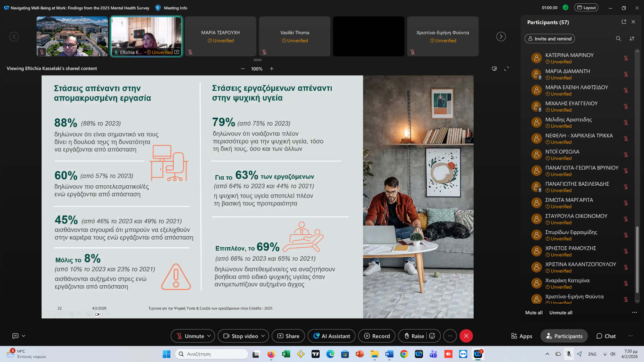644x362 pixels.
Task: Click the red leave meeting button
Action: click(x=466, y=336)
